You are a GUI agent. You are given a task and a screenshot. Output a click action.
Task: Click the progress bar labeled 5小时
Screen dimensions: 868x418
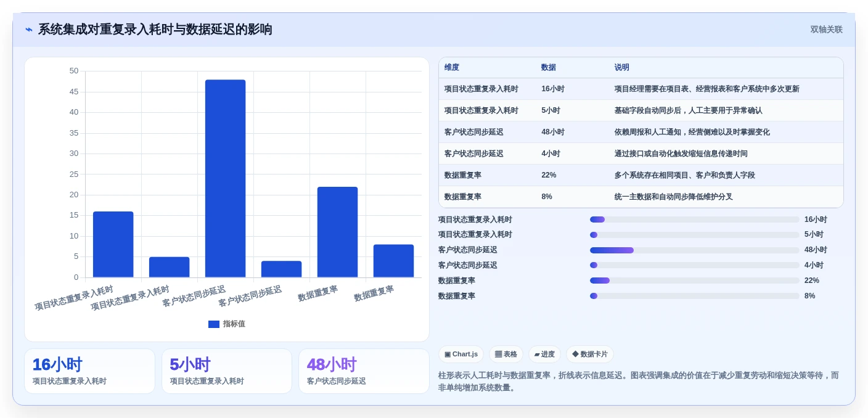click(x=694, y=235)
